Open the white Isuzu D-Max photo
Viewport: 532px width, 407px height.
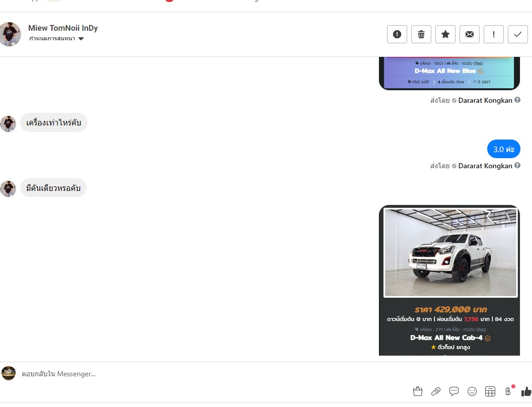[450, 253]
